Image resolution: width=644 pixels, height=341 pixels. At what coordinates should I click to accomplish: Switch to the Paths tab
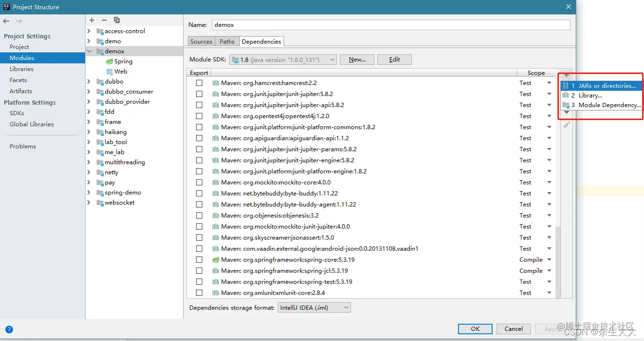227,42
